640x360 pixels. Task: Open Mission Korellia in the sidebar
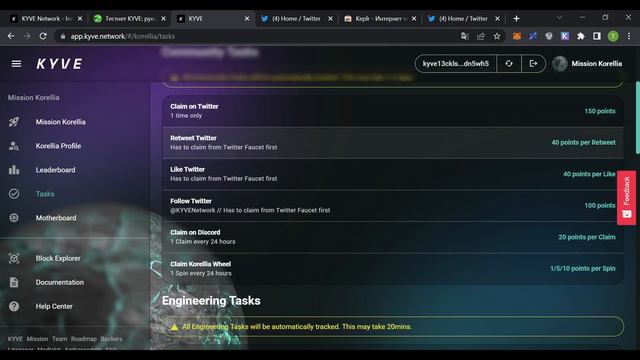click(60, 122)
